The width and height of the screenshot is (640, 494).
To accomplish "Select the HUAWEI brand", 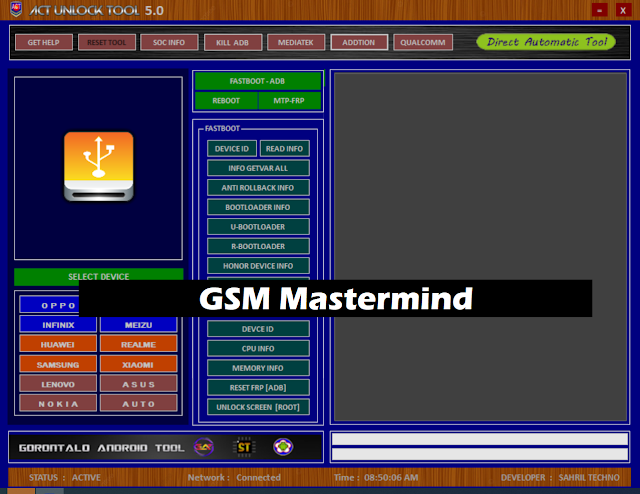I will (58, 345).
